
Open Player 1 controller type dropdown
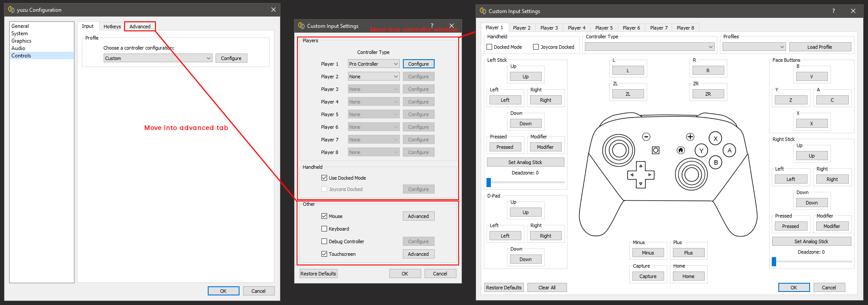pos(373,64)
